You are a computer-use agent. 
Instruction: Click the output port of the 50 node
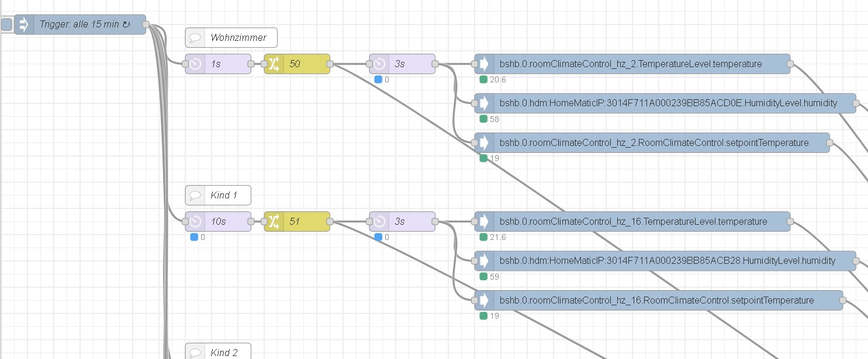pos(330,64)
